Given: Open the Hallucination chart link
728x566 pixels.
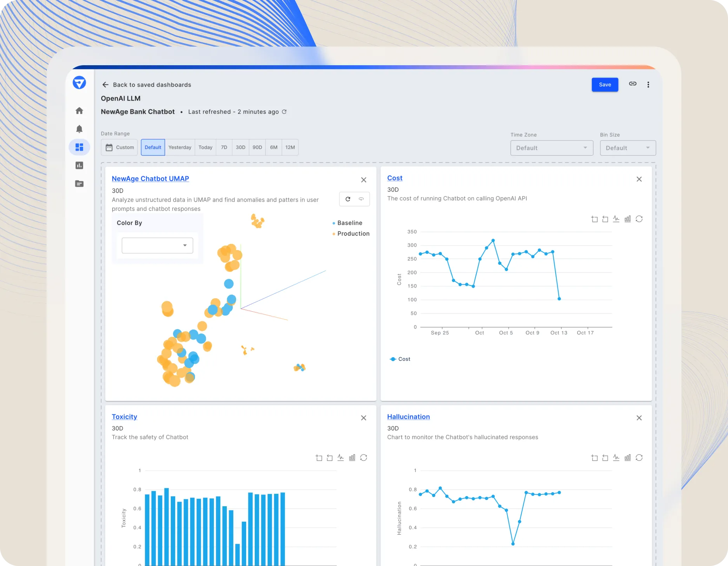Looking at the screenshot, I should pos(408,417).
